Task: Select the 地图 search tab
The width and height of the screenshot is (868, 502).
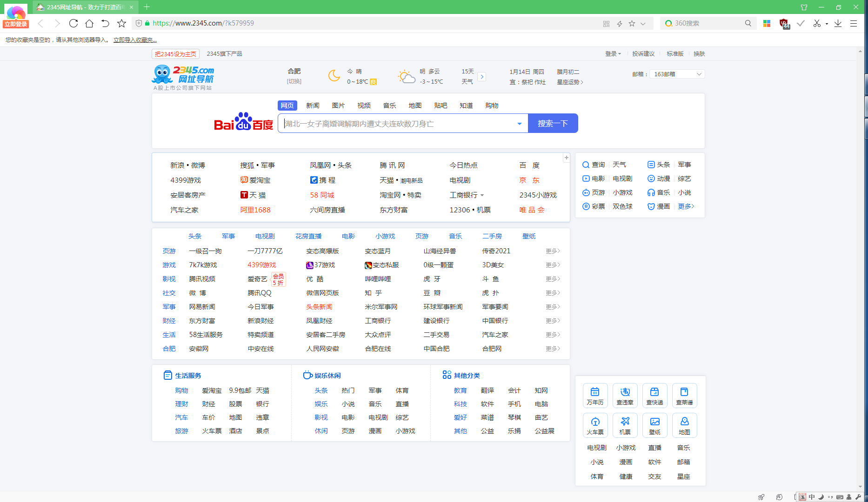Action: pos(415,106)
